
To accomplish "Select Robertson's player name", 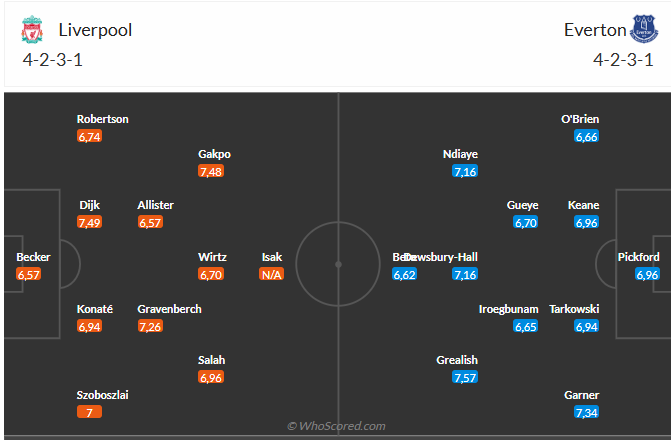I will (x=103, y=119).
